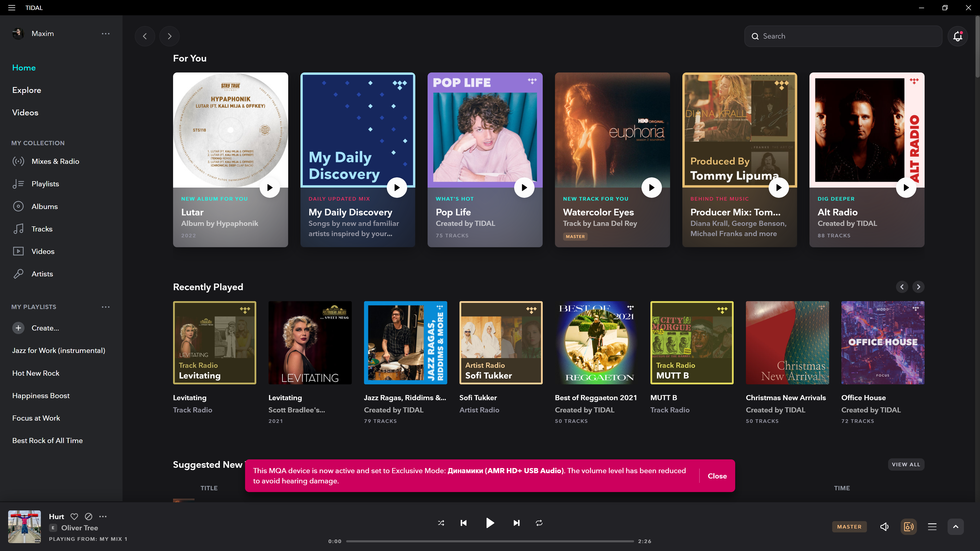Screen dimensions: 980x551
Task: Add Hurt to favorites with heart icon
Action: point(74,516)
